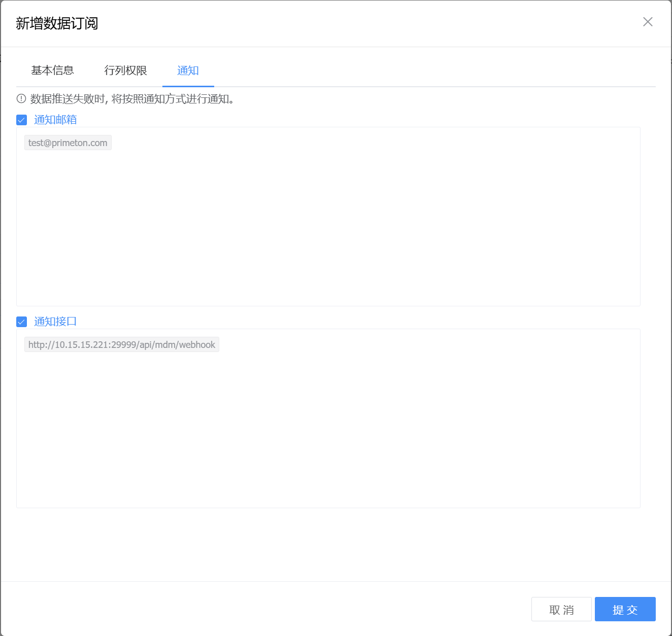Screen dimensions: 672x636
Task: Click the 新增数据订阅 dialog title
Action: click(x=57, y=23)
